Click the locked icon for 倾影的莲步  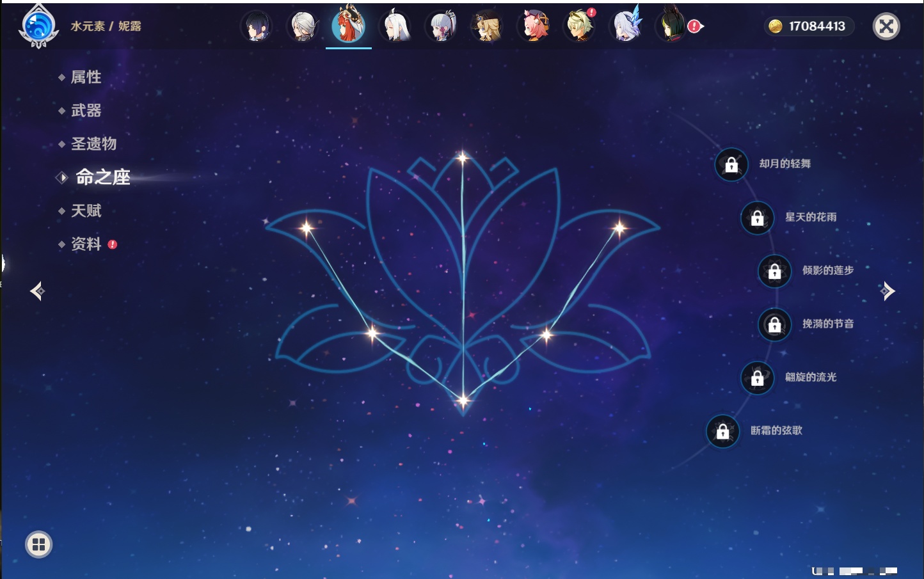coord(774,271)
